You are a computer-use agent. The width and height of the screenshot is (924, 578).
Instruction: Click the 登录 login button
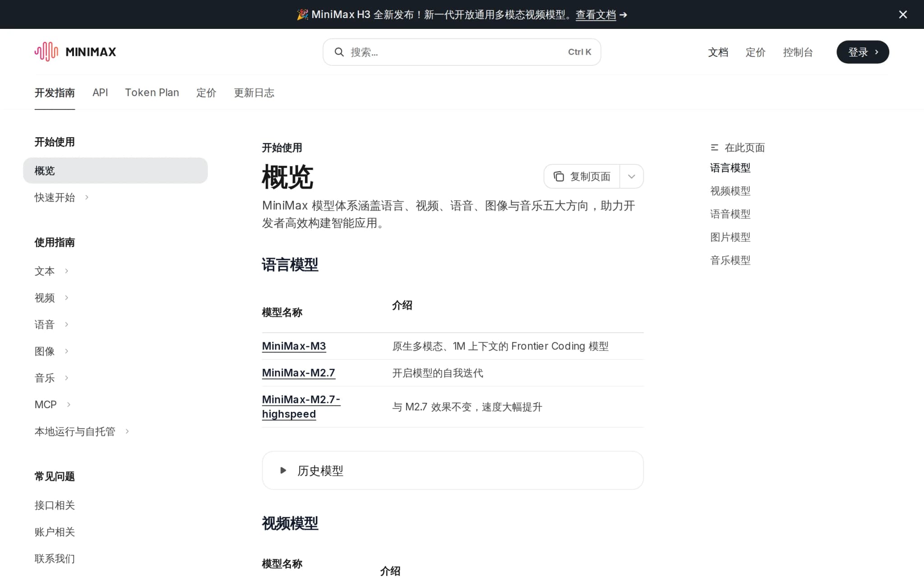863,52
